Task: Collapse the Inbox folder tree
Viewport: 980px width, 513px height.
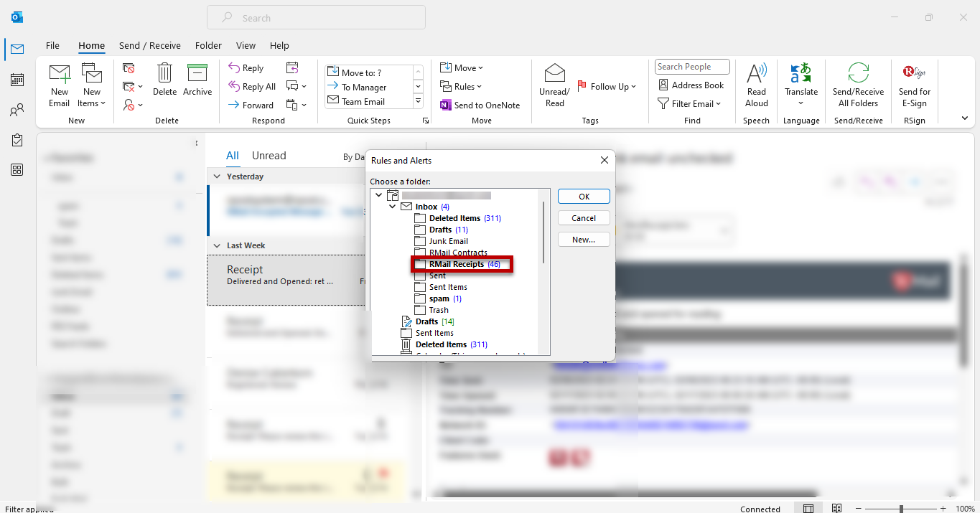Action: point(392,206)
